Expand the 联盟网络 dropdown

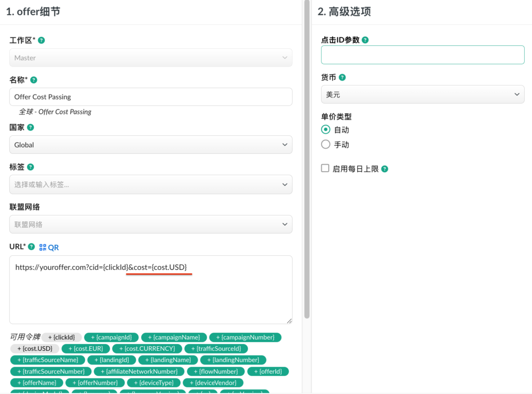tap(151, 224)
